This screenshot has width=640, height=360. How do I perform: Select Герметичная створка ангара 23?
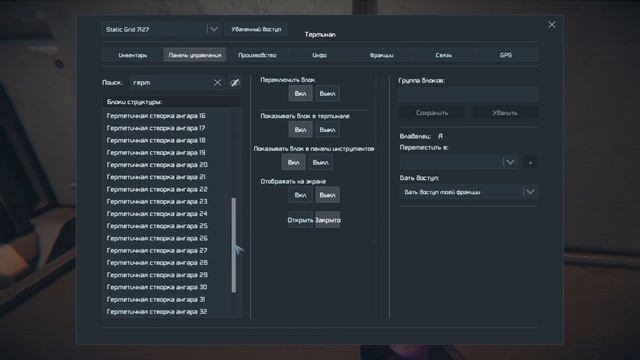(165, 202)
